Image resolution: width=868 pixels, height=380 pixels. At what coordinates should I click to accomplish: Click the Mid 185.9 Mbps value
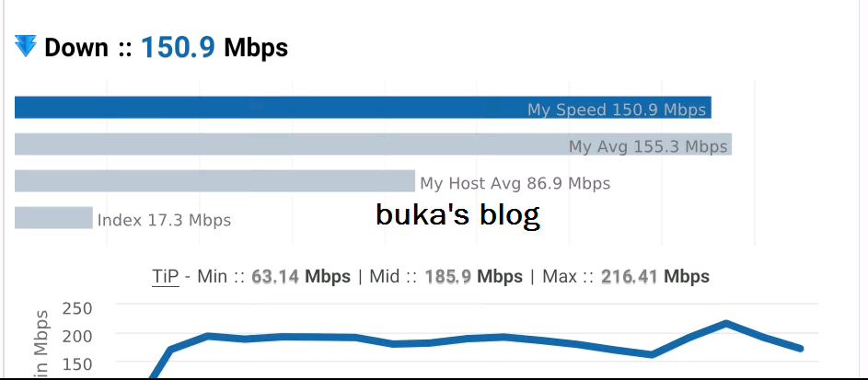[x=473, y=276]
